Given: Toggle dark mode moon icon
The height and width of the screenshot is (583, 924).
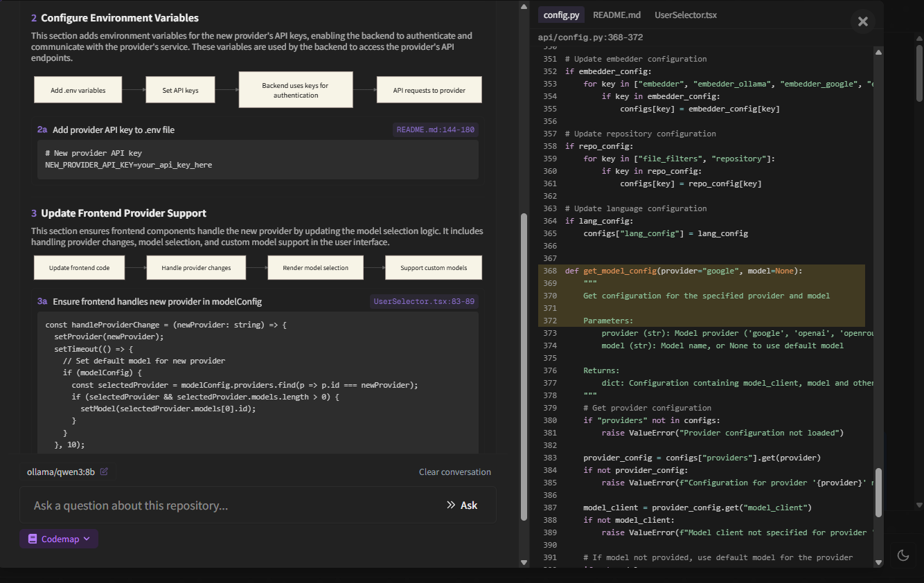Looking at the screenshot, I should coord(903,555).
